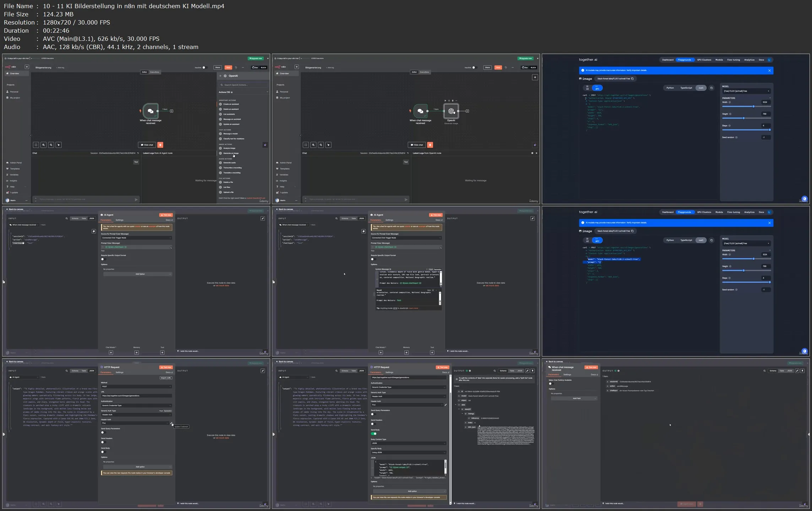Search output icon in chat trigger parameters frame
The height and width of the screenshot is (511, 812).
tap(764, 371)
